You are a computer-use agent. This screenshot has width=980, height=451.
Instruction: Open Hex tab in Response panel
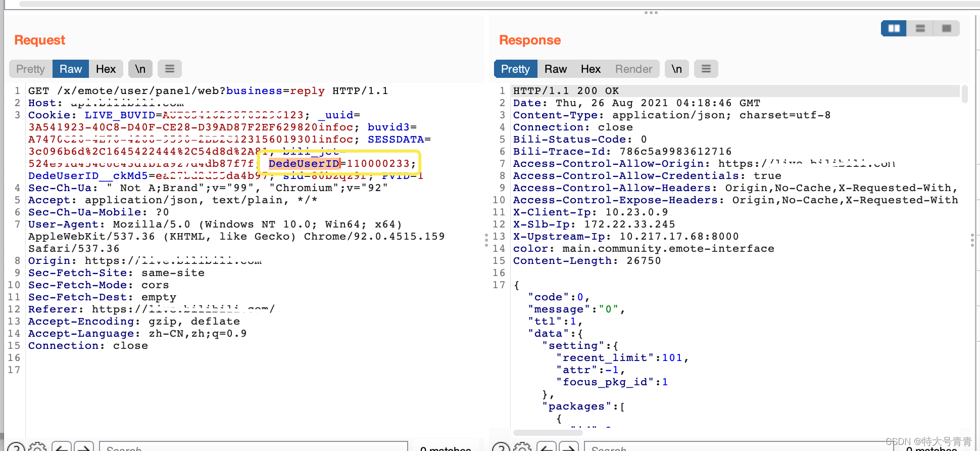(x=591, y=69)
